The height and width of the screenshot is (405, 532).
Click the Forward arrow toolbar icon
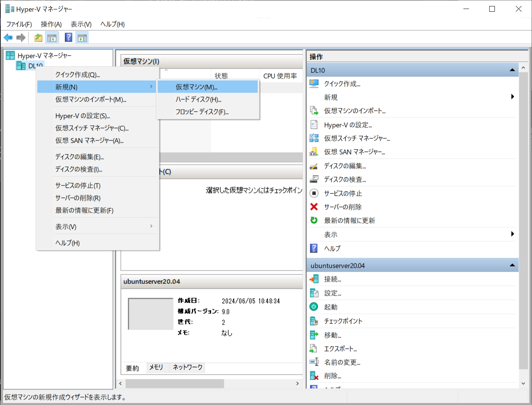tap(21, 37)
